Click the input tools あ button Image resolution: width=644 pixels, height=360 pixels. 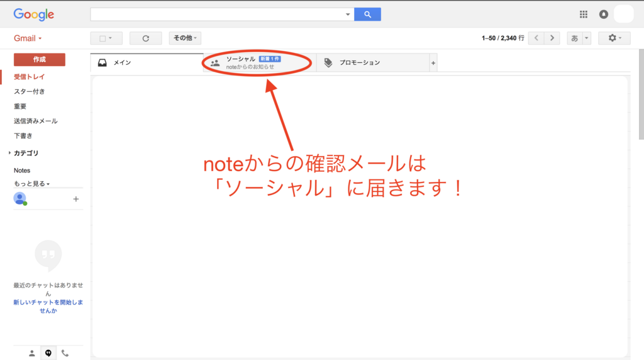click(x=575, y=38)
